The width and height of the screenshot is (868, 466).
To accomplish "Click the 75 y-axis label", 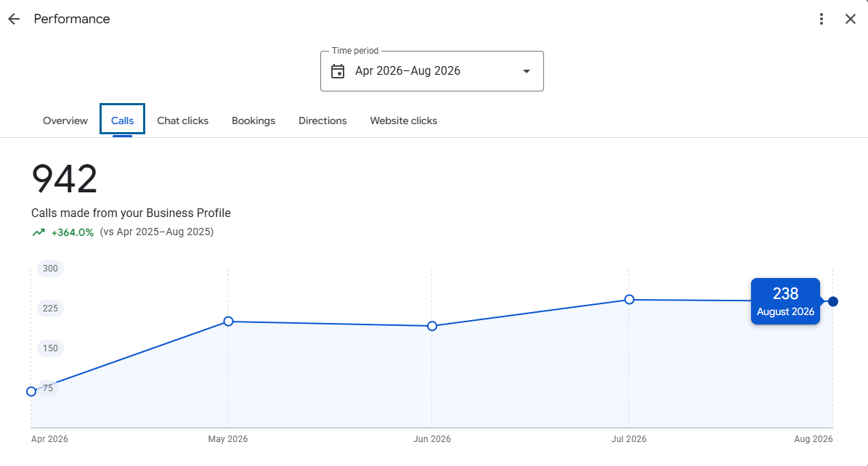I will tap(48, 388).
